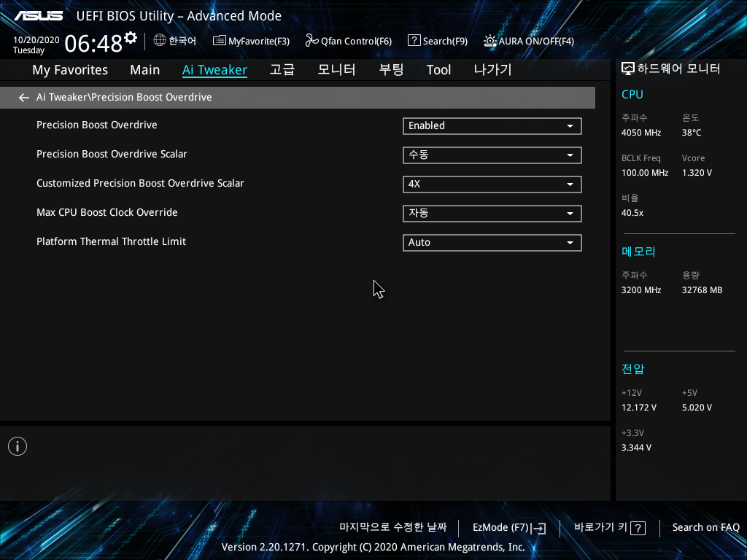Select Platform Thermal Throttle Limit label
The height and width of the screenshot is (560, 747).
(x=111, y=241)
